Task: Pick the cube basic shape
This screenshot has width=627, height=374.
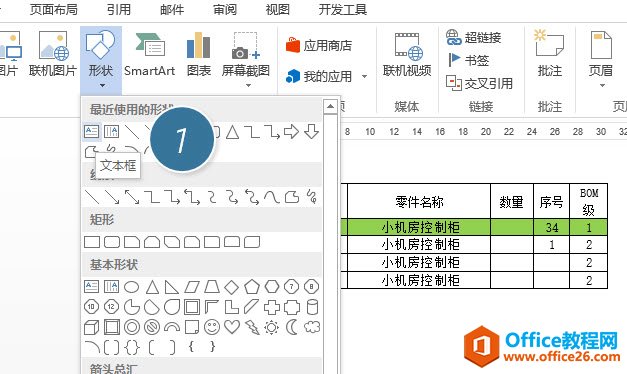Action: click(x=92, y=327)
